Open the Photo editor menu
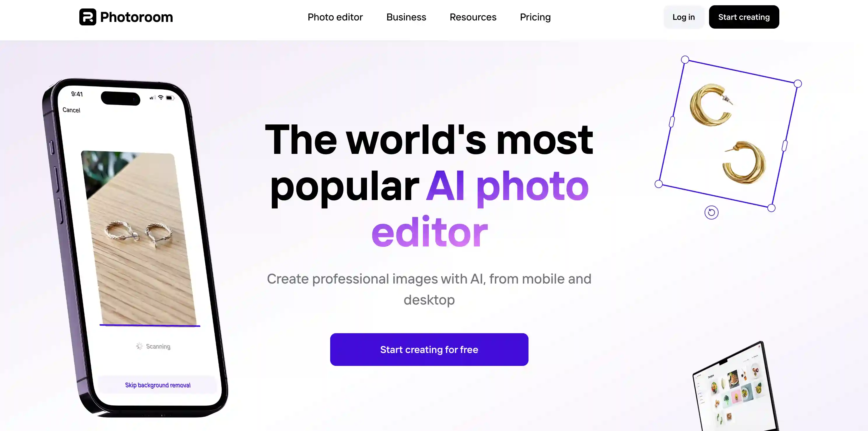This screenshot has height=431, width=868. 335,17
